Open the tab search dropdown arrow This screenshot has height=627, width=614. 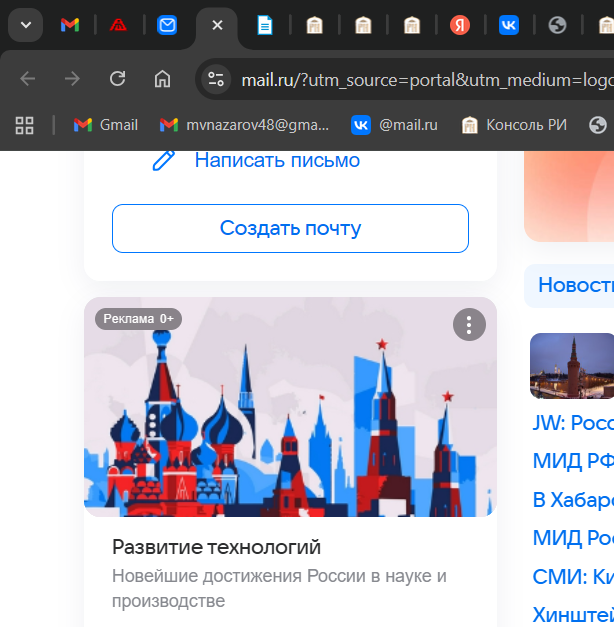click(25, 25)
